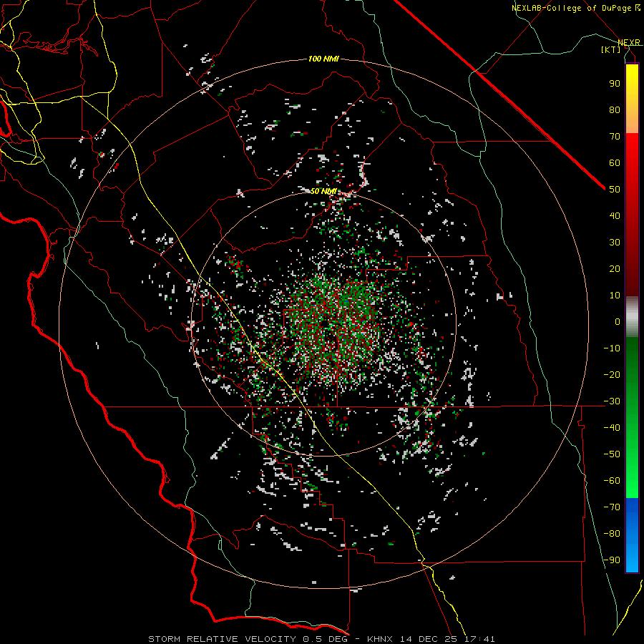Click the [KT] units label
The width and height of the screenshot is (644, 644).
click(611, 49)
